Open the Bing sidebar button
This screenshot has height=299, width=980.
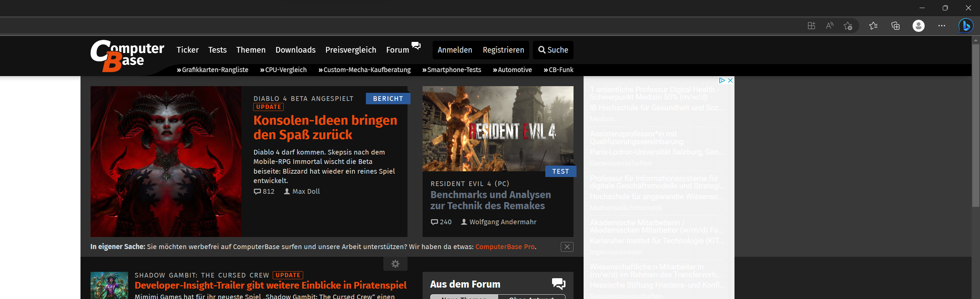966,26
